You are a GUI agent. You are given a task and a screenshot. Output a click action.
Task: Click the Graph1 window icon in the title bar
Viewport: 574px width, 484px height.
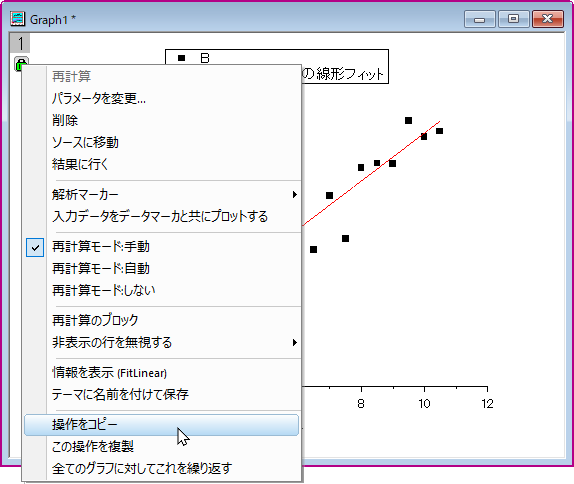(x=18, y=19)
